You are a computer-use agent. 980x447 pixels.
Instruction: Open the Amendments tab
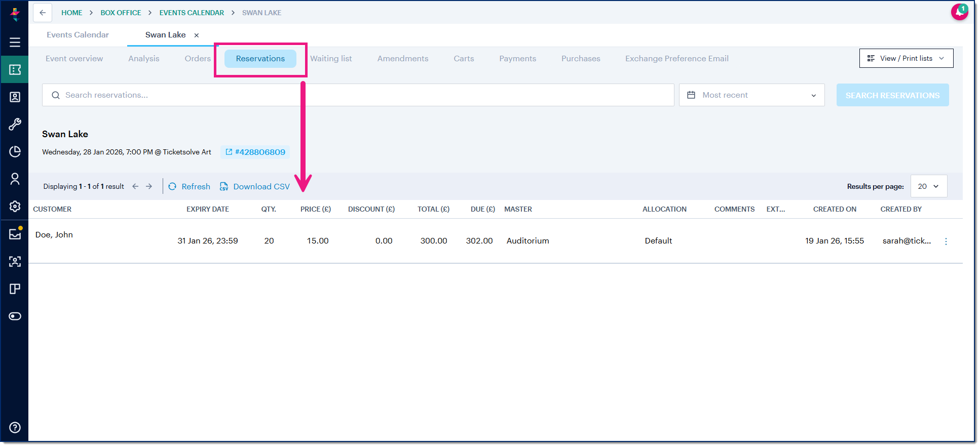[403, 59]
